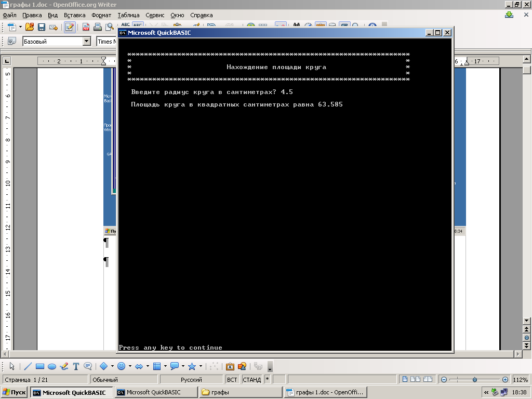Open the Сервис menu

point(155,15)
